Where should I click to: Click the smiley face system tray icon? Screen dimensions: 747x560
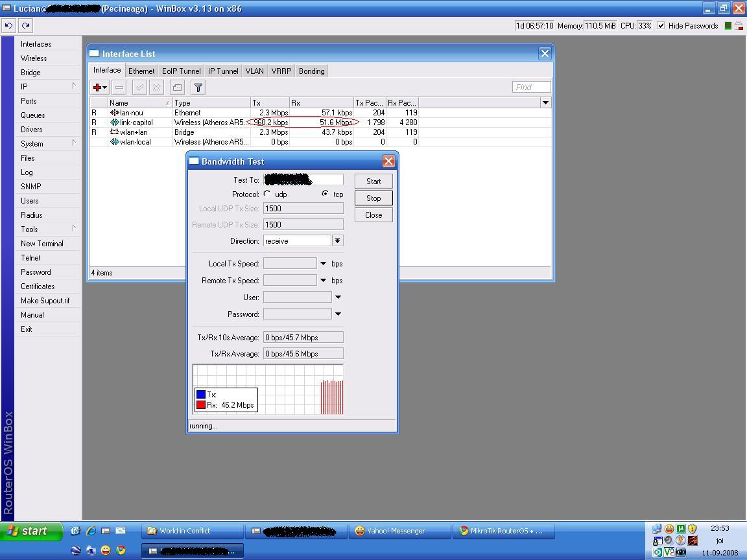pyautogui.click(x=669, y=529)
